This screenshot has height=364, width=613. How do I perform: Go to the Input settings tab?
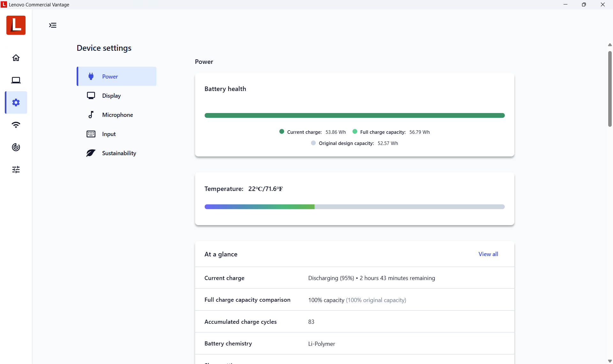(x=109, y=134)
